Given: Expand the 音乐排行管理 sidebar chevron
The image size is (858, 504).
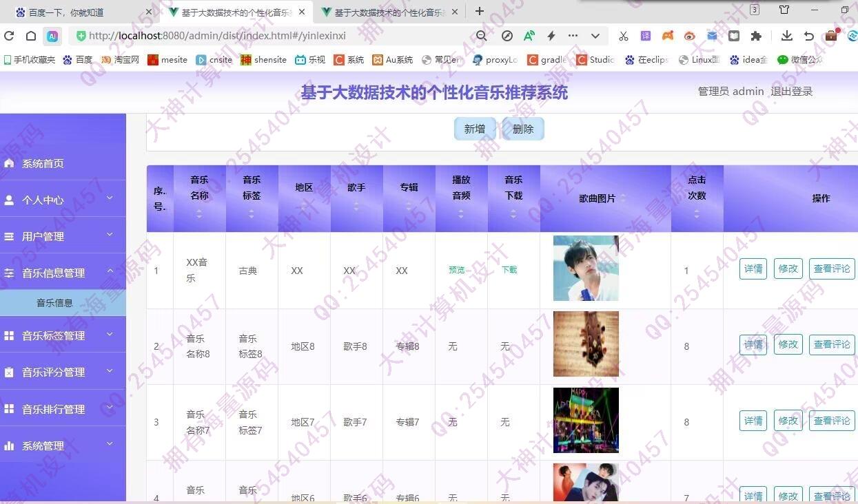Looking at the screenshot, I should 110,407.
